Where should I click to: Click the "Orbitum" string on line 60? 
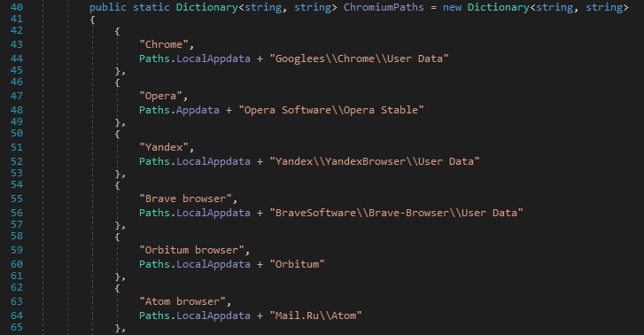297,264
